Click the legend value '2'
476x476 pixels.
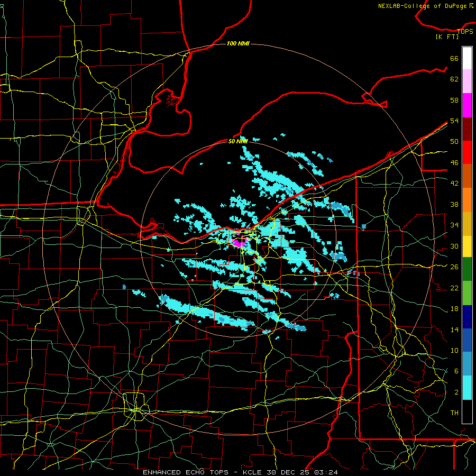[456, 392]
